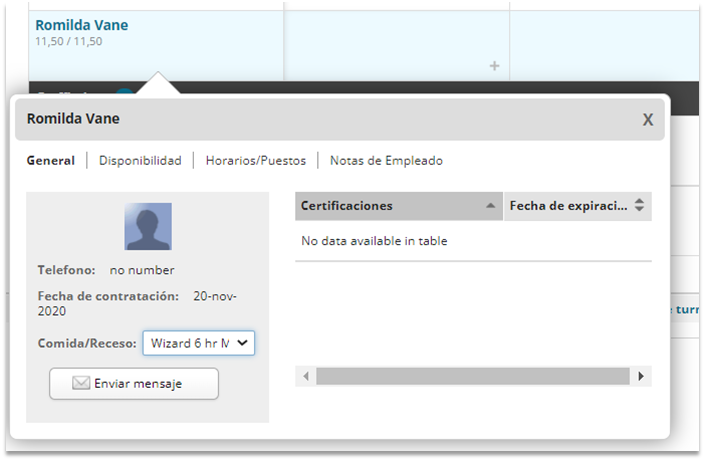Image resolution: width=705 pixels, height=461 pixels.
Task: Switch to the Disponibilidad tab
Action: point(140,161)
